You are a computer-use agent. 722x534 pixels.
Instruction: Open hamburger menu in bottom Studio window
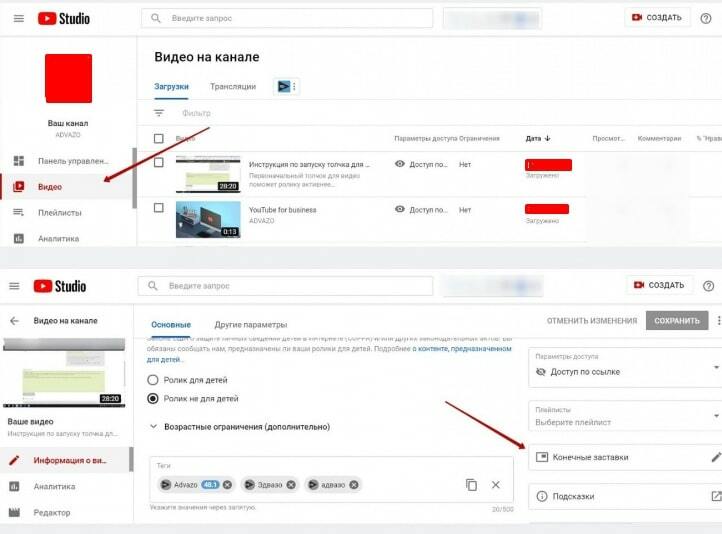pyautogui.click(x=14, y=286)
